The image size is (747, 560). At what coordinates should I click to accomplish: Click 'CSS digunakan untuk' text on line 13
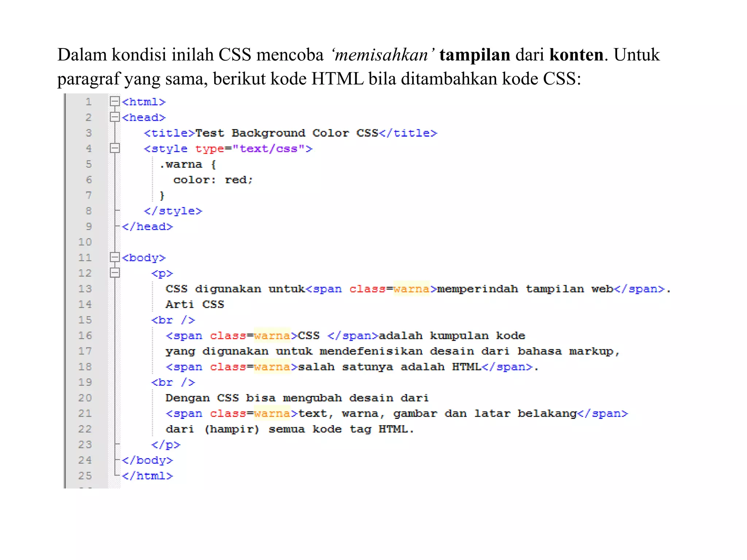click(x=235, y=289)
